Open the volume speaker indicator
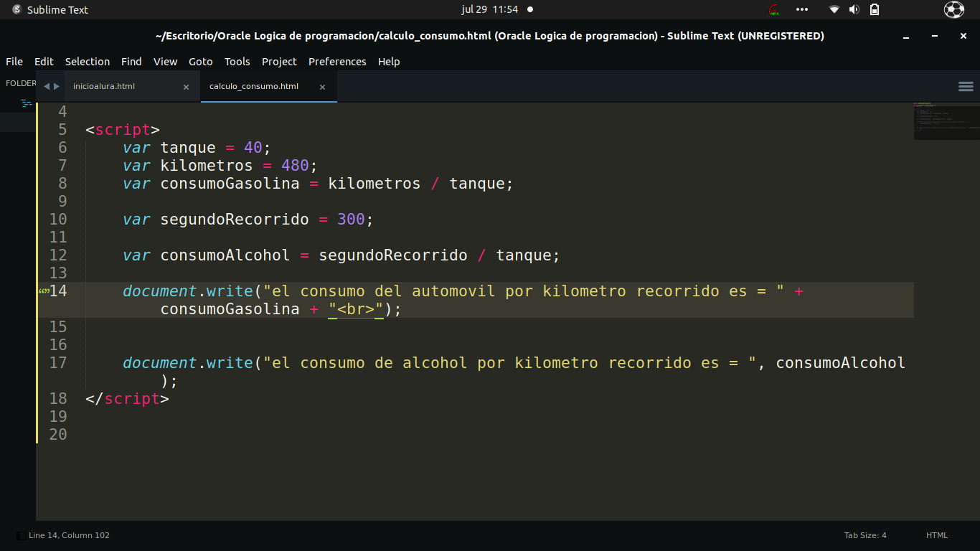Screen dimensions: 980x551 (x=854, y=10)
